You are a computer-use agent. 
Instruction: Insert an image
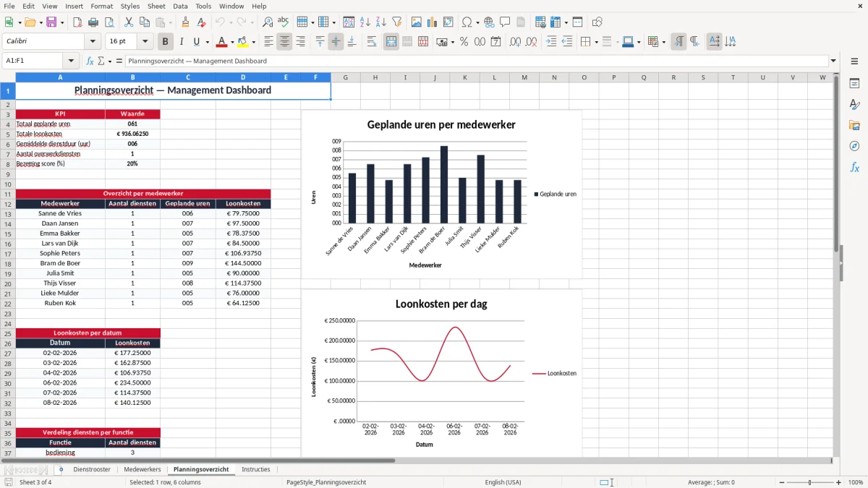pyautogui.click(x=417, y=22)
